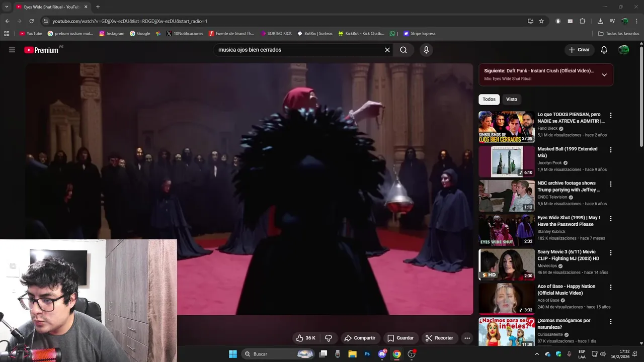Open Discord from taskbar

pyautogui.click(x=382, y=354)
